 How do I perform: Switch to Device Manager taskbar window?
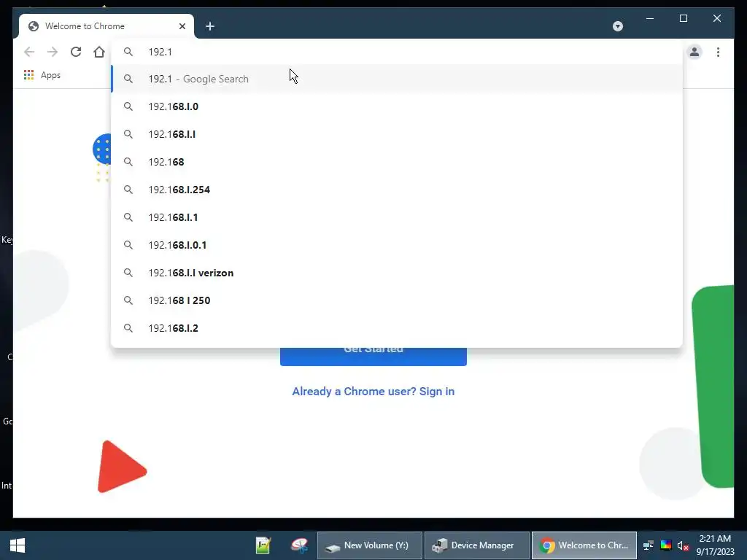coord(477,545)
